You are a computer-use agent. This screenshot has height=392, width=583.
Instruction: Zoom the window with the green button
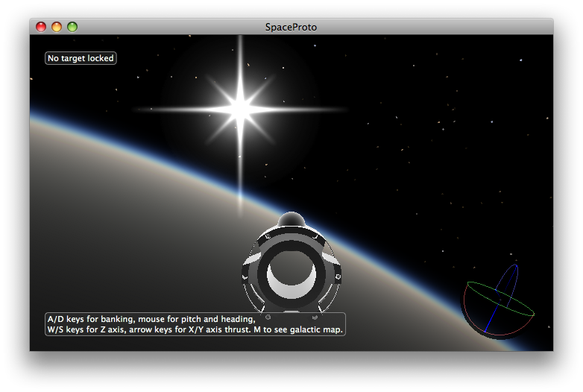click(72, 27)
